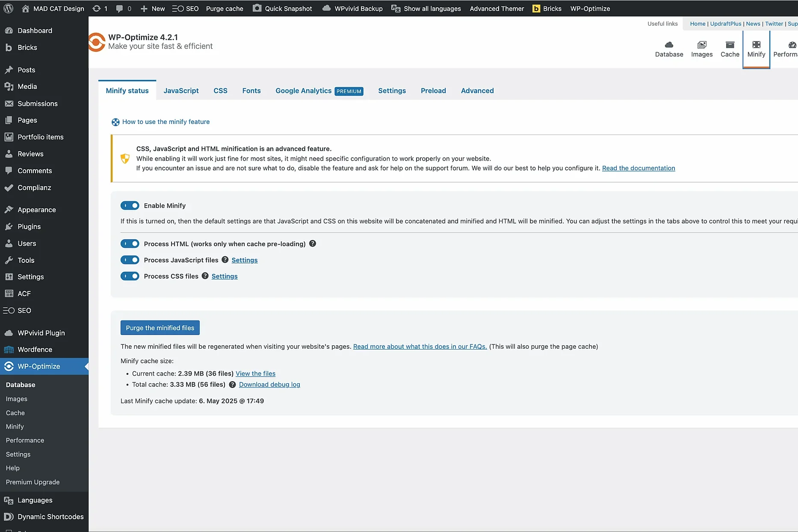Switch to the Minify status tab
798x532 pixels.
point(127,91)
